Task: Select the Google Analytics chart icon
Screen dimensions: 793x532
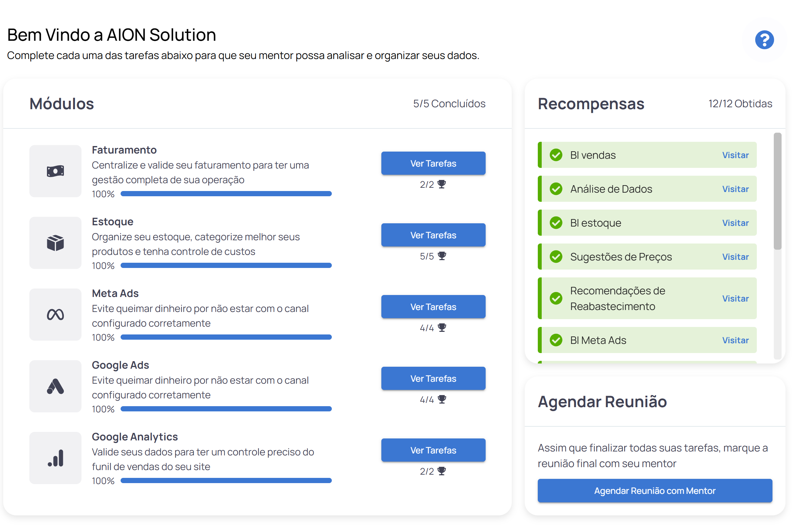Action: pyautogui.click(x=55, y=458)
